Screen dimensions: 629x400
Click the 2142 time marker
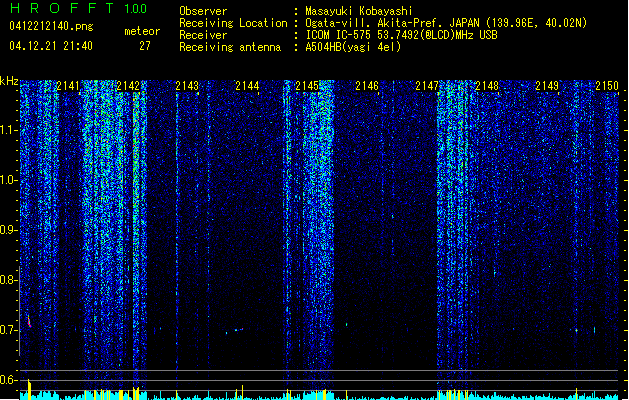pos(128,86)
